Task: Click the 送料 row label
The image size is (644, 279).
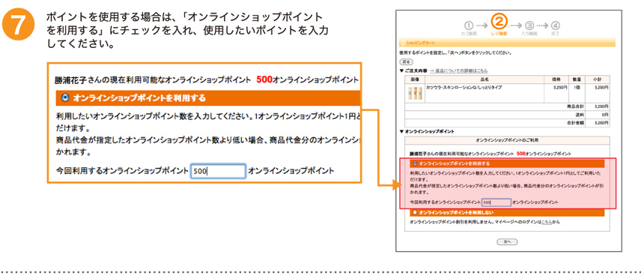Action: pos(580,115)
